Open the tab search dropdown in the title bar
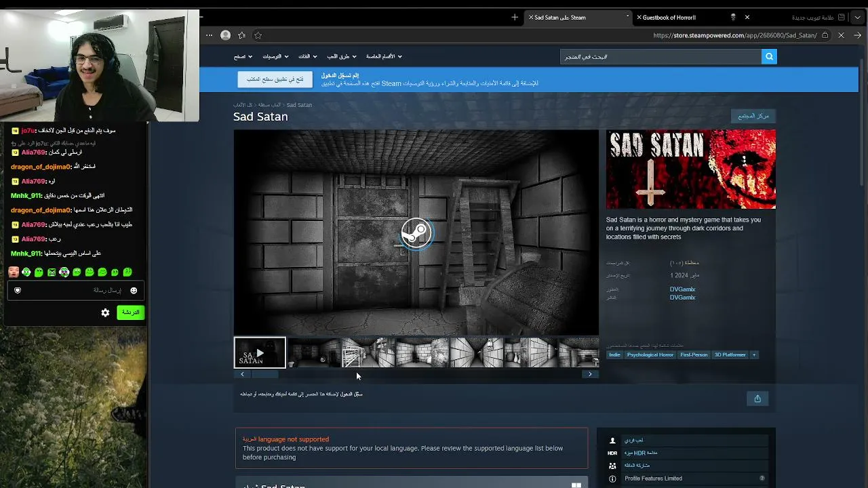The height and width of the screenshot is (488, 868). (x=858, y=17)
